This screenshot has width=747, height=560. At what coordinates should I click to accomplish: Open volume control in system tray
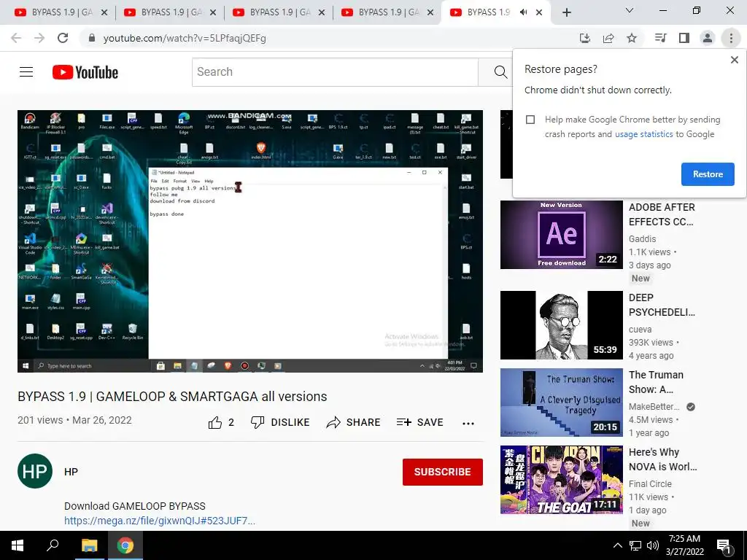click(x=653, y=545)
